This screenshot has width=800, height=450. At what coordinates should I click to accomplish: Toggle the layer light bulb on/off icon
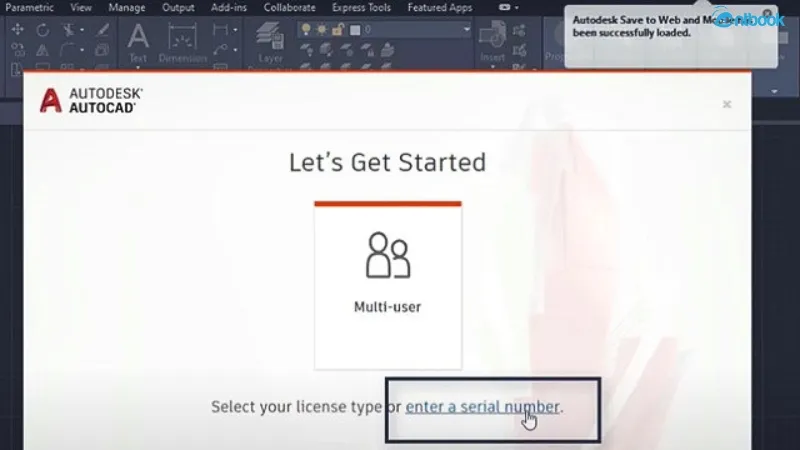[x=304, y=30]
